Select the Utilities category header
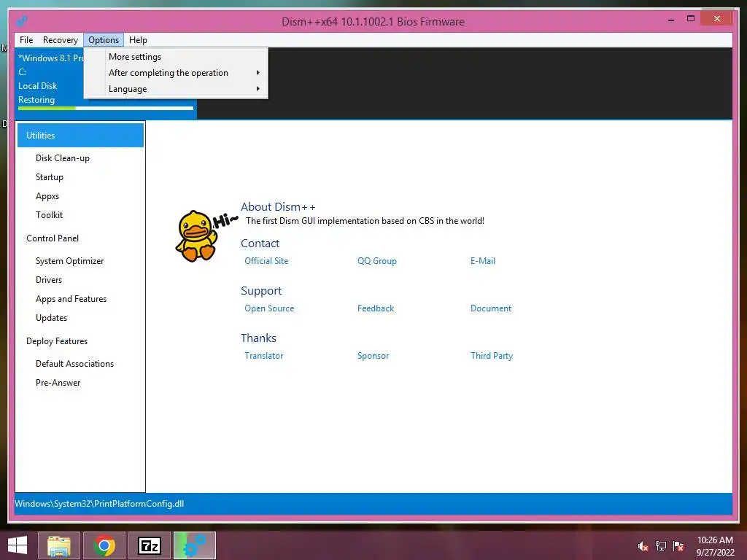747x560 pixels. [x=80, y=135]
